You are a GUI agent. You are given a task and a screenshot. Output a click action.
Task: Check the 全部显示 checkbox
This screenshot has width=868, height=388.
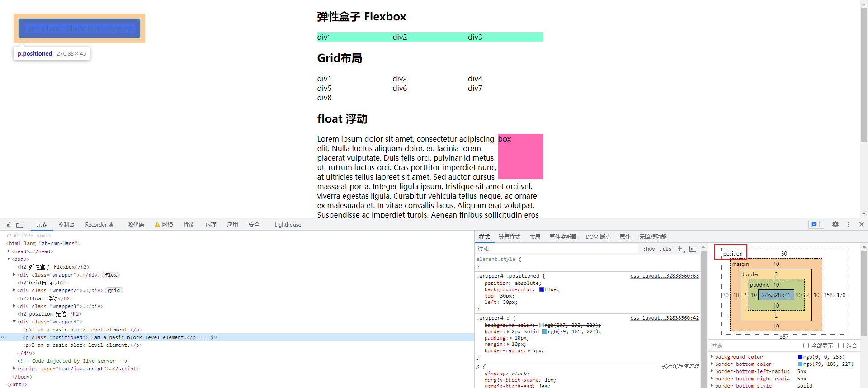pyautogui.click(x=806, y=345)
